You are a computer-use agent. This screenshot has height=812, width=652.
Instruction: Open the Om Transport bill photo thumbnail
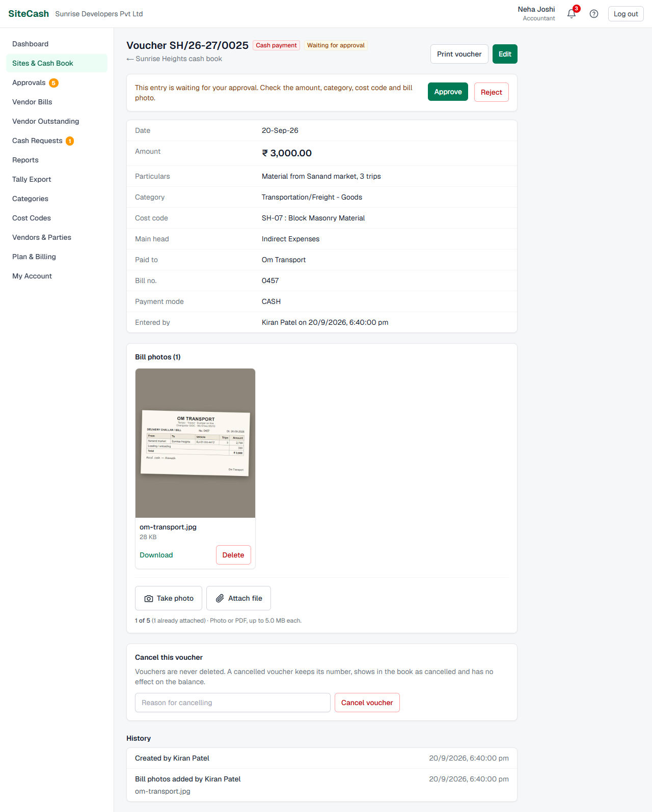(x=195, y=443)
